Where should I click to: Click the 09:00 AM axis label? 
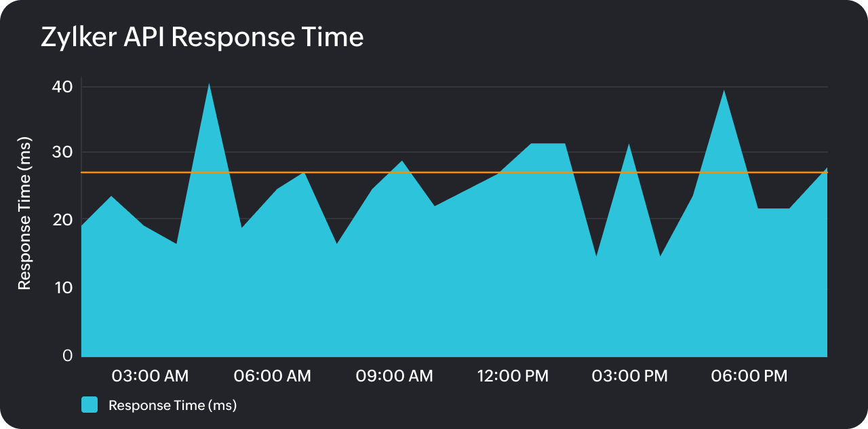point(395,376)
